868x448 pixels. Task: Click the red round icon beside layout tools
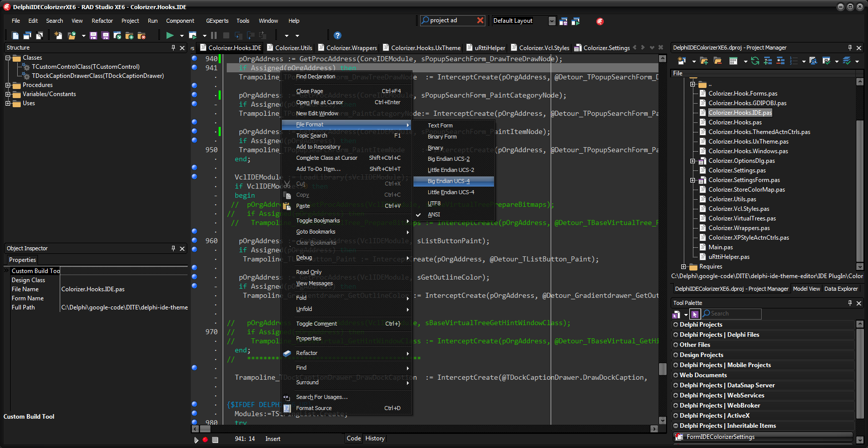point(600,21)
